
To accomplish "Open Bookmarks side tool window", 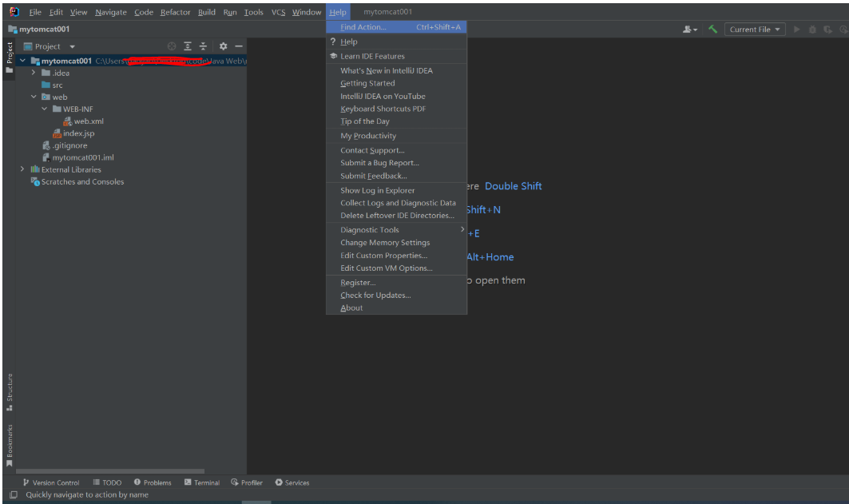I will (x=10, y=445).
